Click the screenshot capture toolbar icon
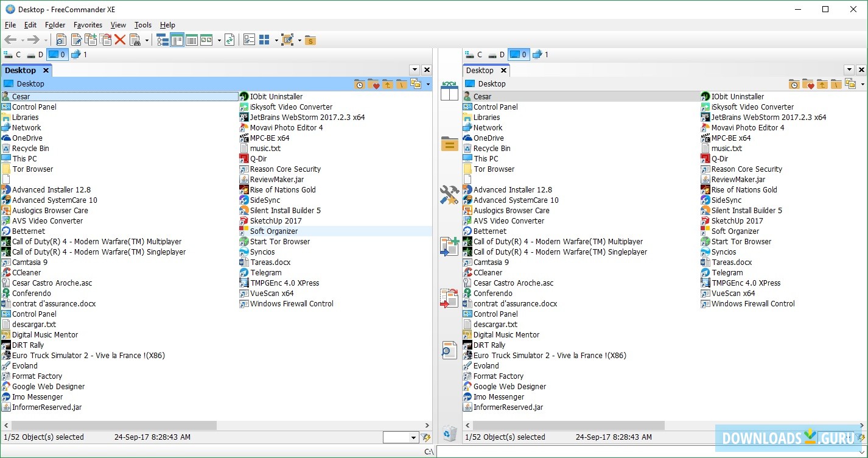Screen dimensions: 868x458 [x=288, y=40]
